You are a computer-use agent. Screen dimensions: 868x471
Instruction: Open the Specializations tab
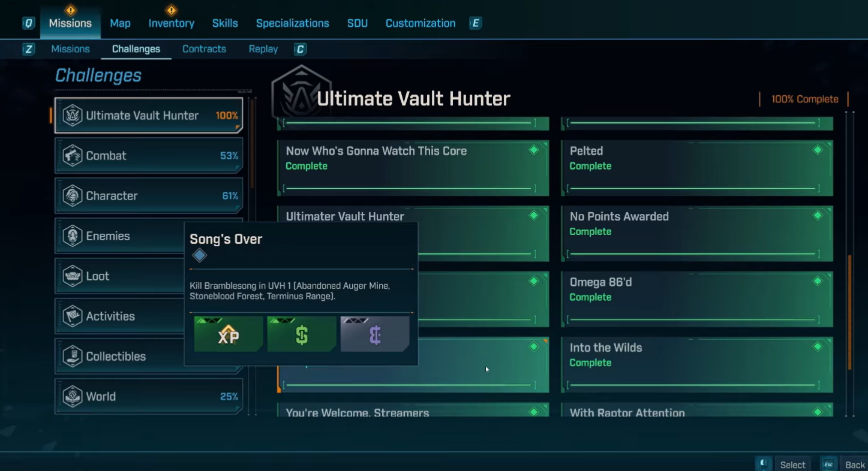(x=292, y=23)
